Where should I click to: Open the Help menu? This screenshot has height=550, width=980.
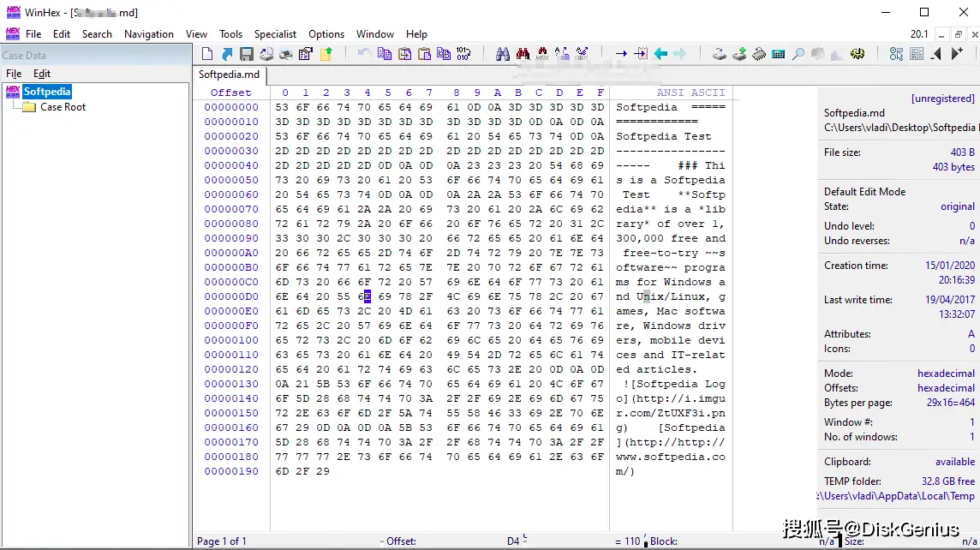pyautogui.click(x=416, y=34)
